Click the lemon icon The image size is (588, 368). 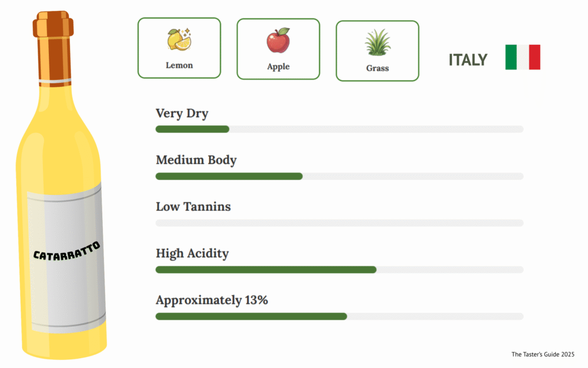coord(179,40)
